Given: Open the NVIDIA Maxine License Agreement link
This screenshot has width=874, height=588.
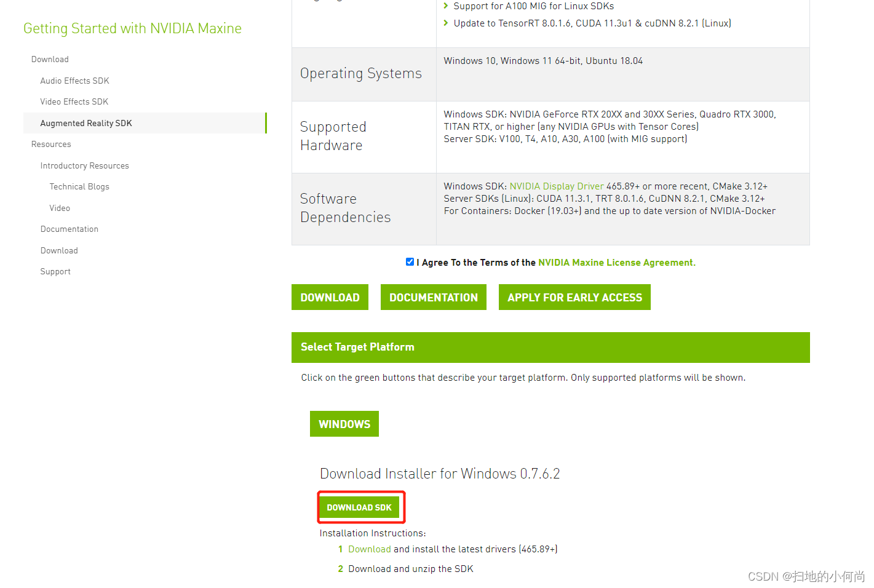Looking at the screenshot, I should click(x=616, y=263).
